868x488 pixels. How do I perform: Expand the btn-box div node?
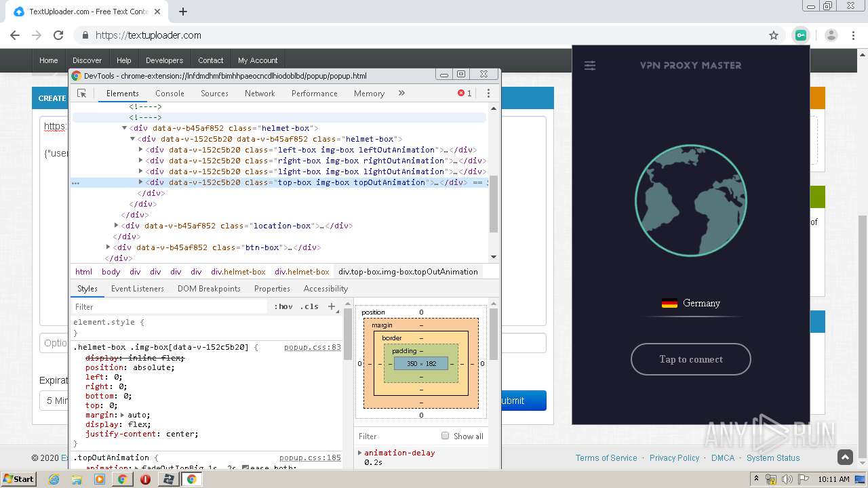click(108, 247)
